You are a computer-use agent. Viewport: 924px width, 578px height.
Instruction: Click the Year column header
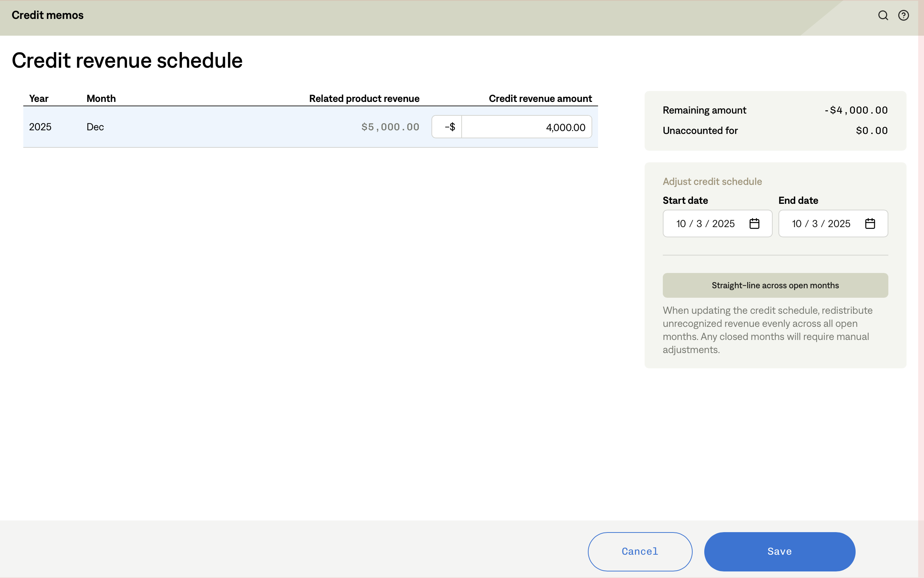coord(39,98)
